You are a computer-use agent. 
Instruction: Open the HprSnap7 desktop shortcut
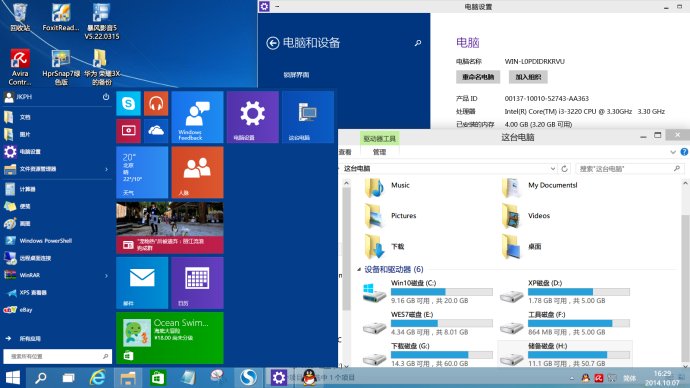pos(61,67)
